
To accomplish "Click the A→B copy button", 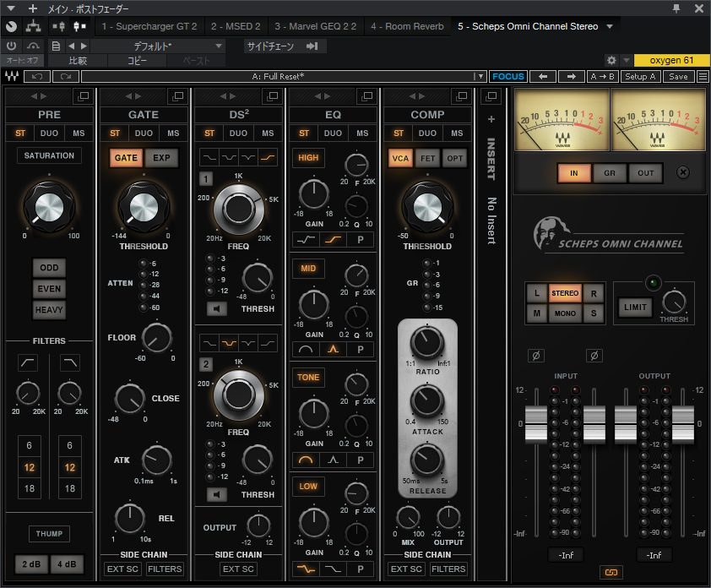I will [602, 76].
